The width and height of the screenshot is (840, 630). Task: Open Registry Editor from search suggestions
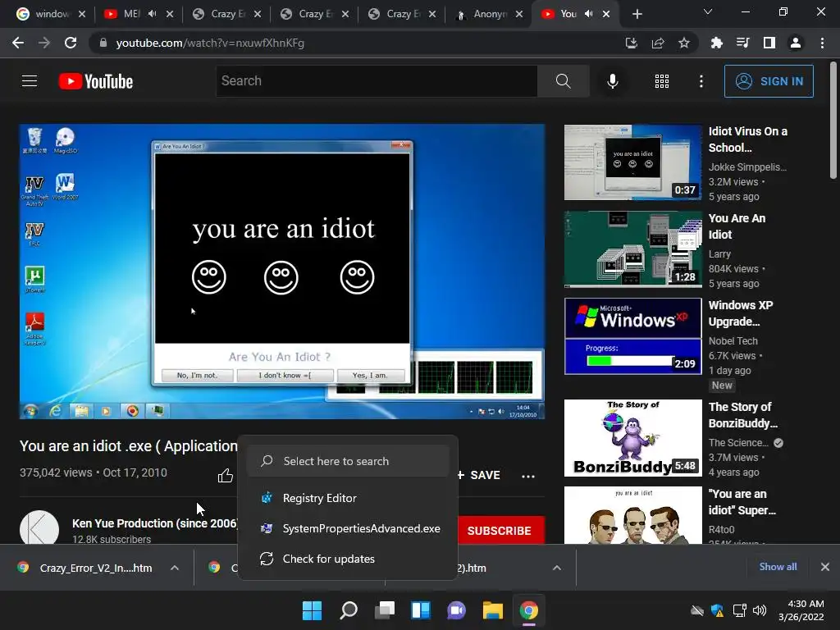pyautogui.click(x=348, y=498)
